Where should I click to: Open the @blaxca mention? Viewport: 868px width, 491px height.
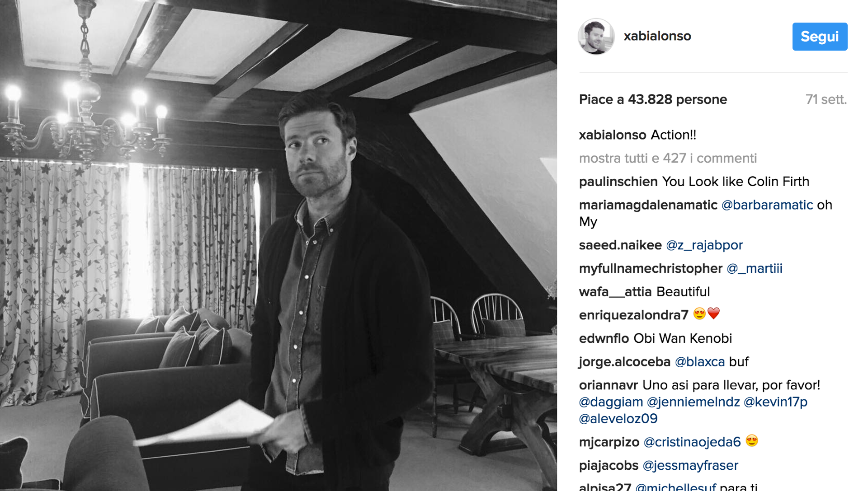pyautogui.click(x=699, y=362)
